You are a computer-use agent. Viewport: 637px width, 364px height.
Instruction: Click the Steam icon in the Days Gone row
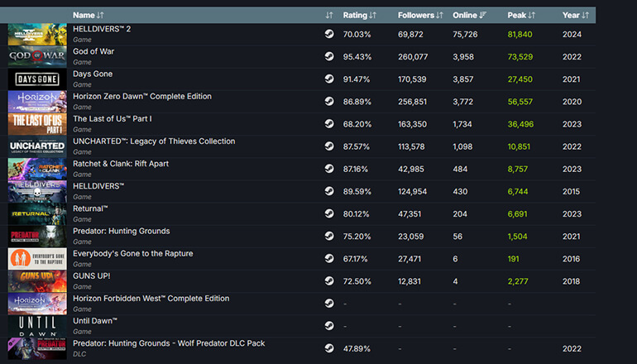click(x=329, y=79)
